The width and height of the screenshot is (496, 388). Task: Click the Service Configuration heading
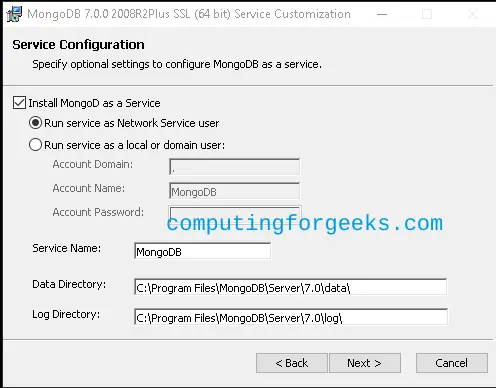(78, 45)
